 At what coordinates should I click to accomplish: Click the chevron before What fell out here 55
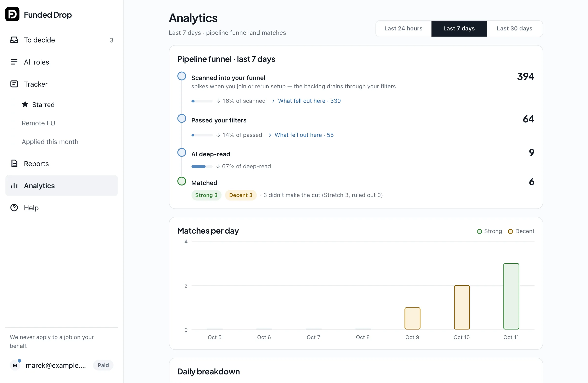click(x=270, y=135)
